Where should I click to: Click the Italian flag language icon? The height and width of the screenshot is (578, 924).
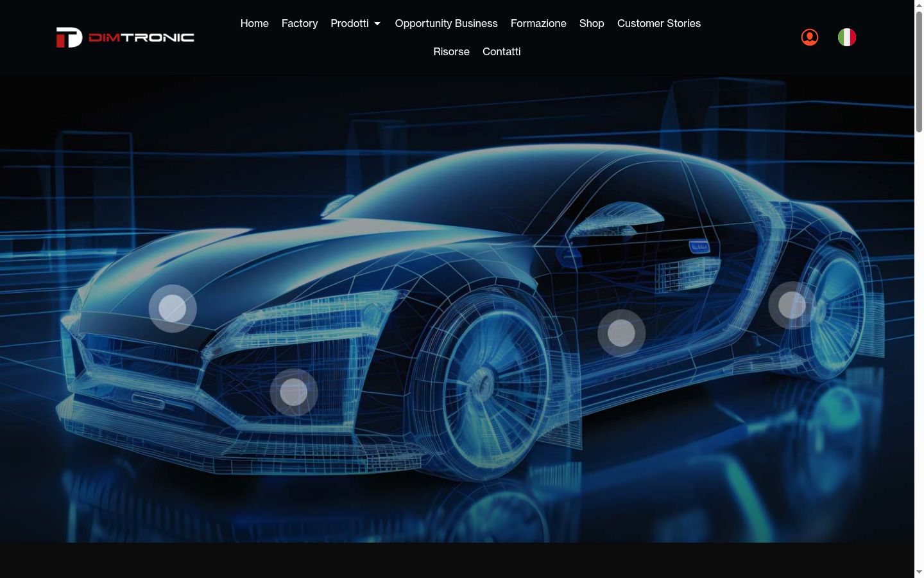point(847,37)
